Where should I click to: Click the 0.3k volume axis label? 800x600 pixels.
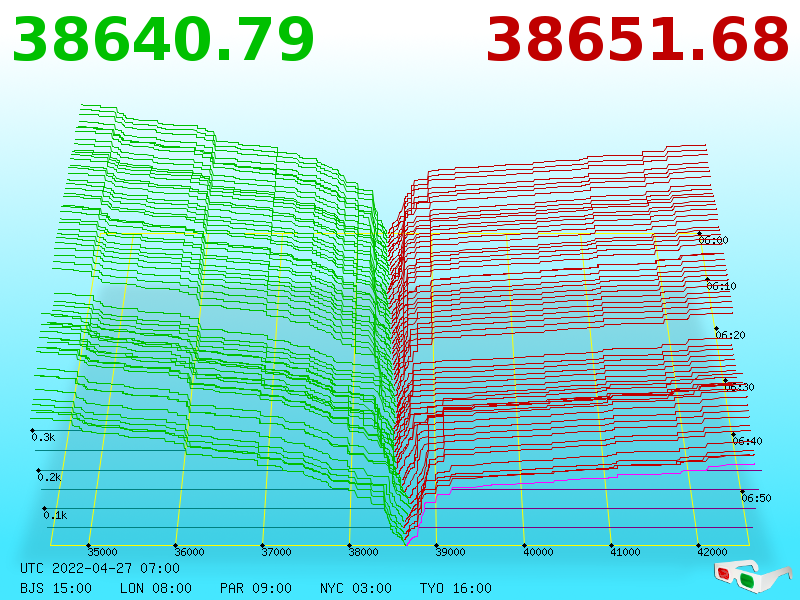(x=43, y=437)
